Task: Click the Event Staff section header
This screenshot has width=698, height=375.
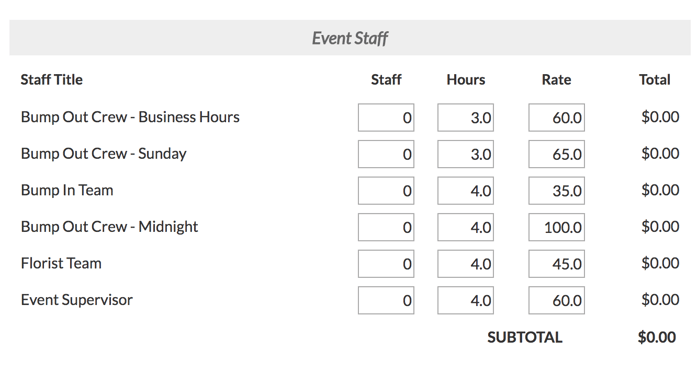Action: (x=350, y=38)
